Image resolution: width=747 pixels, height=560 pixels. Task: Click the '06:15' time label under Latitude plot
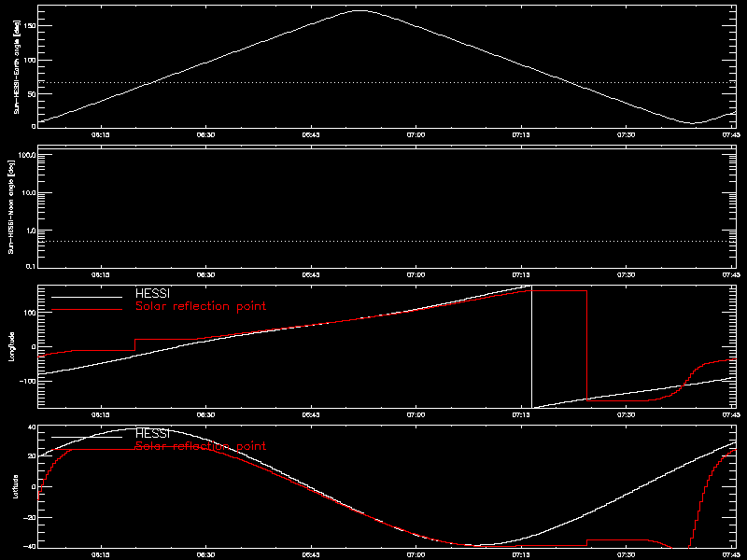coord(101,555)
